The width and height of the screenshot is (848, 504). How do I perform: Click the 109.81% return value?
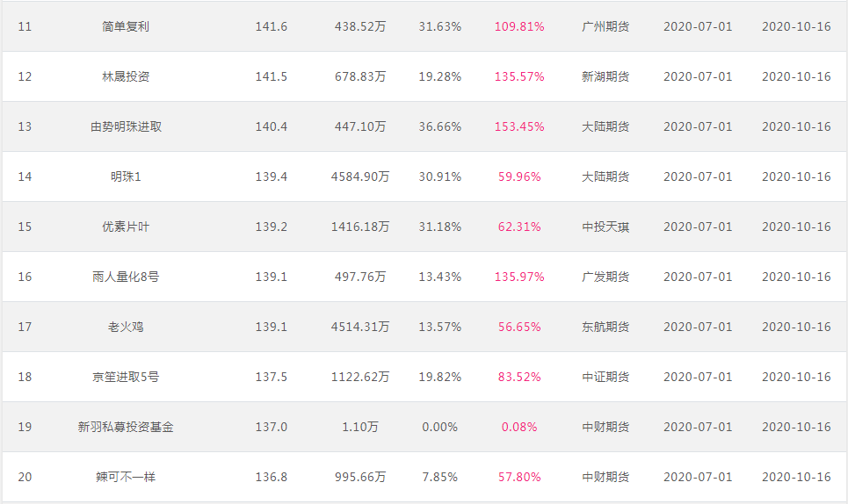(519, 26)
